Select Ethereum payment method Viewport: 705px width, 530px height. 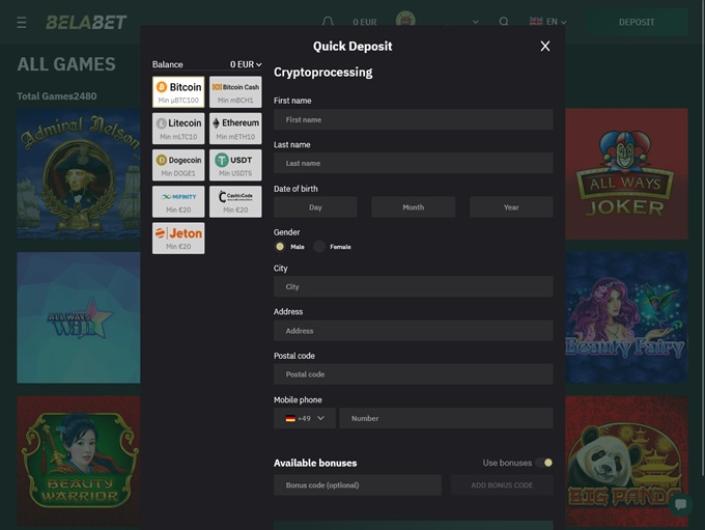235,129
